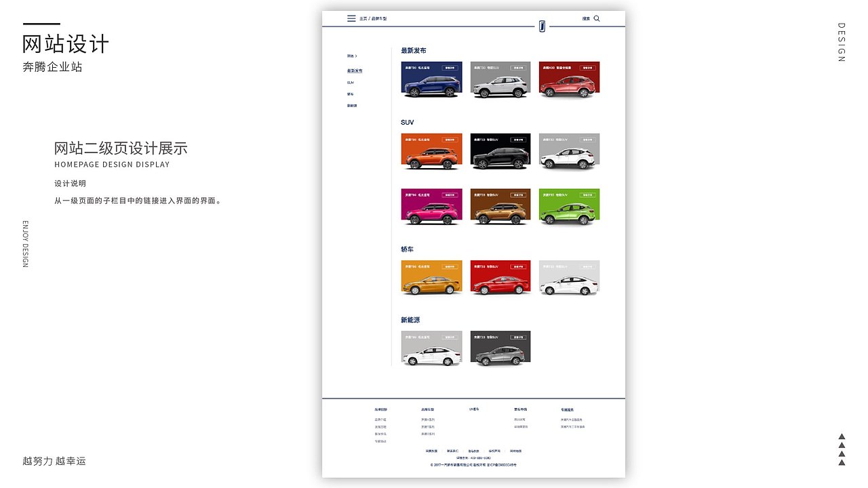868x488 pixels.
Task: Click the 最新发布 section heading above the cards
Action: pyautogui.click(x=414, y=51)
